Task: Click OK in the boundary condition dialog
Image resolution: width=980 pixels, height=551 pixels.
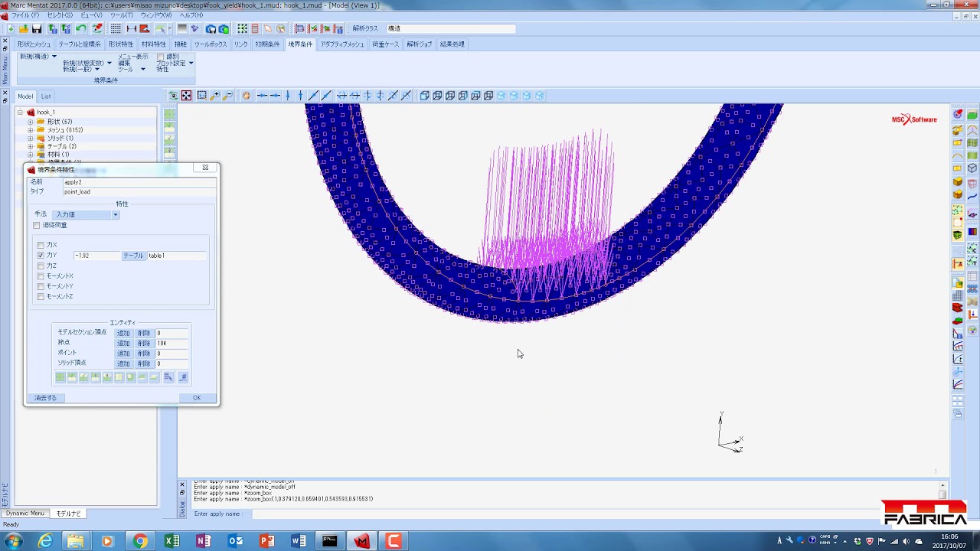Action: point(197,398)
